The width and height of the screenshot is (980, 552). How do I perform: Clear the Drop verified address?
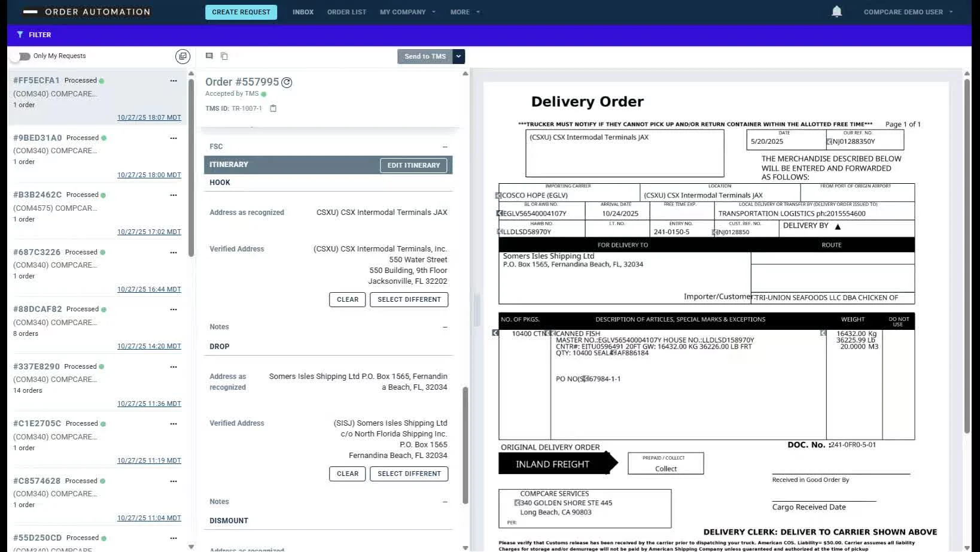point(347,474)
